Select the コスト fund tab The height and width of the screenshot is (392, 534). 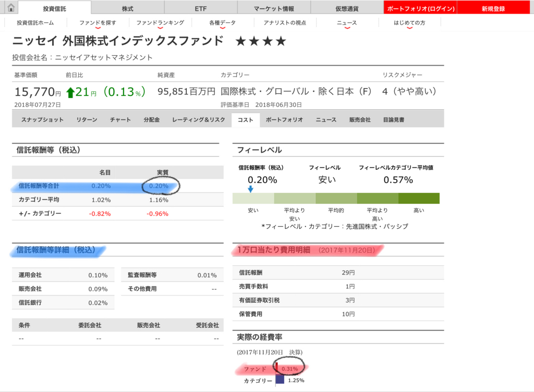point(246,120)
